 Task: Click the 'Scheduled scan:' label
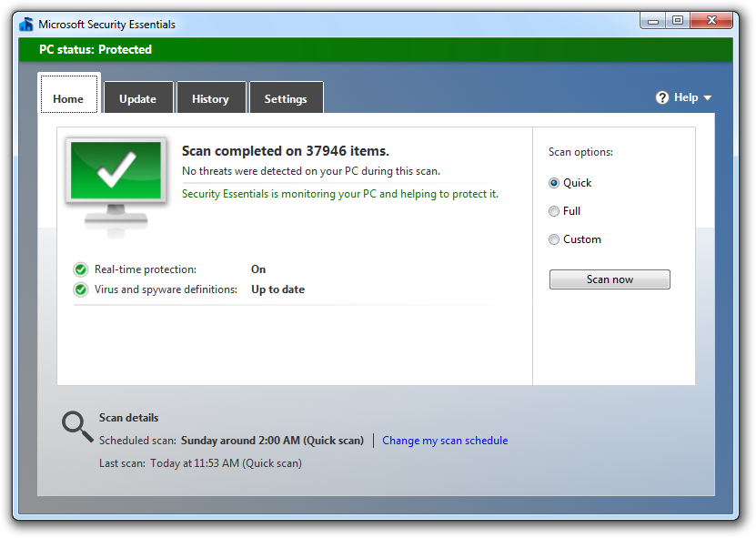click(x=138, y=441)
